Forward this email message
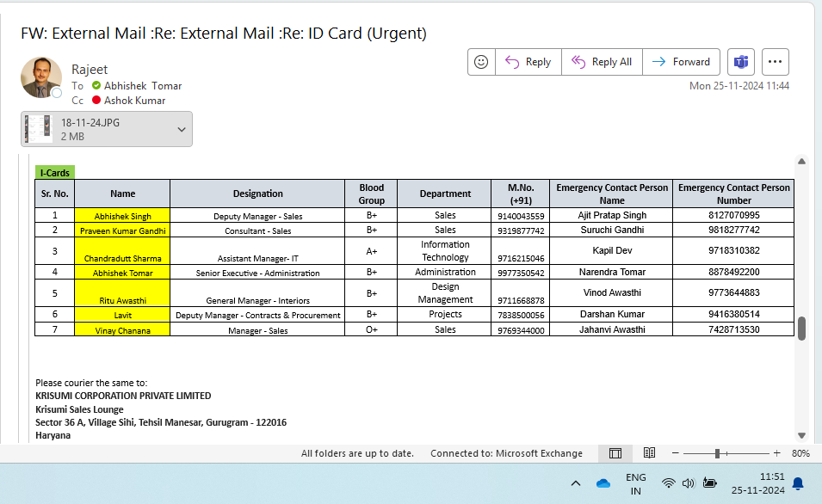 682,62
